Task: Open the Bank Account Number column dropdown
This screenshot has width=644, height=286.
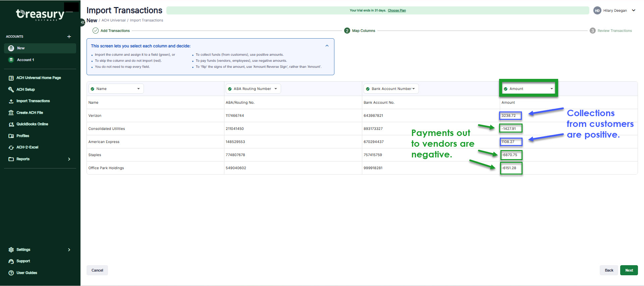Action: pos(391,89)
